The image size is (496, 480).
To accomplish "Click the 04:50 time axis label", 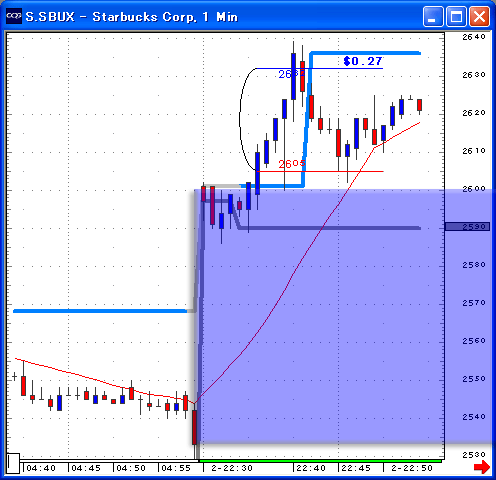I will coord(131,468).
